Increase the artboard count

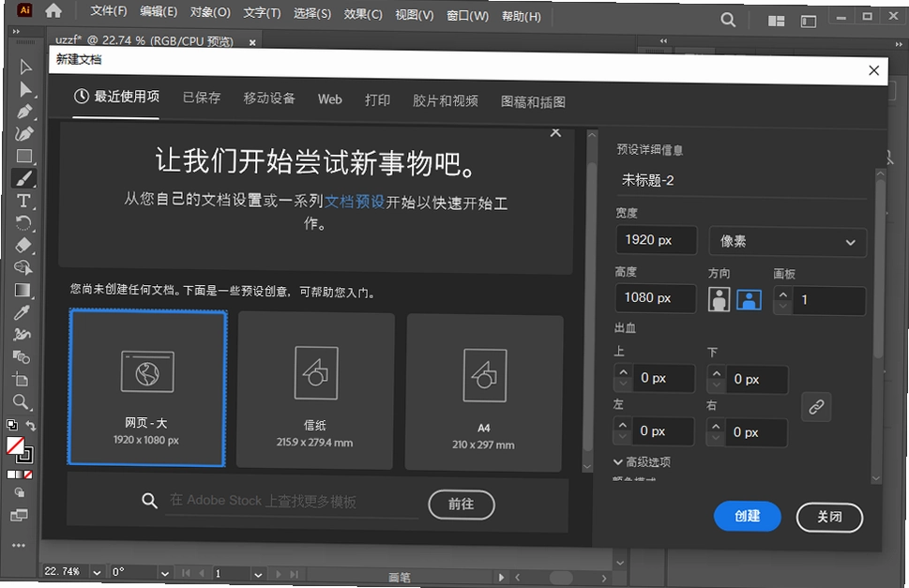pyautogui.click(x=783, y=294)
